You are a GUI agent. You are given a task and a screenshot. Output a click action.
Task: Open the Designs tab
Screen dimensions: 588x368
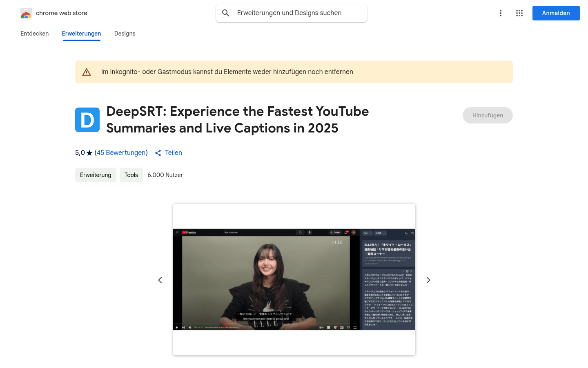coord(125,34)
